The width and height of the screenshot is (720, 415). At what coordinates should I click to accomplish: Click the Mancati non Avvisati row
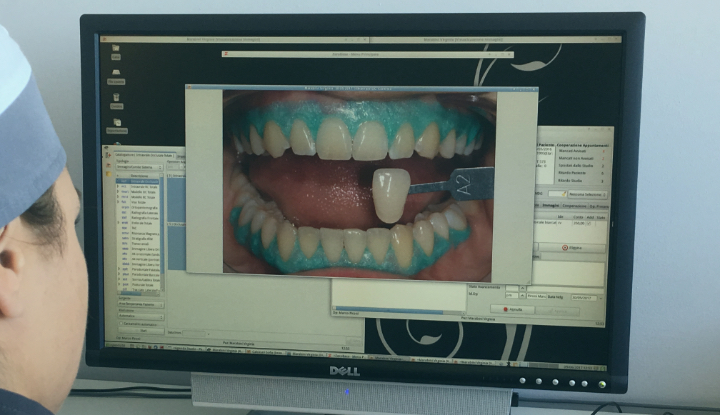(582, 158)
